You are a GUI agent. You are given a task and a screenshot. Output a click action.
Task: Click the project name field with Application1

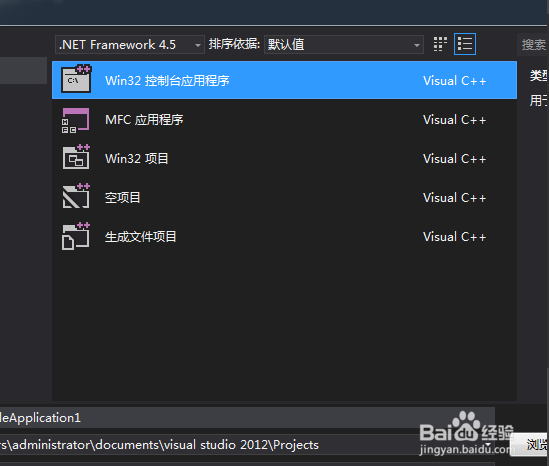pos(247,417)
